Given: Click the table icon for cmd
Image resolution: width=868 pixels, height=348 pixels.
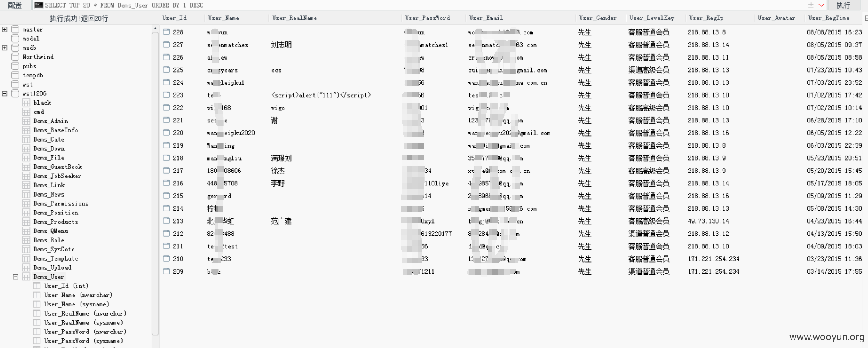Looking at the screenshot, I should 26,112.
